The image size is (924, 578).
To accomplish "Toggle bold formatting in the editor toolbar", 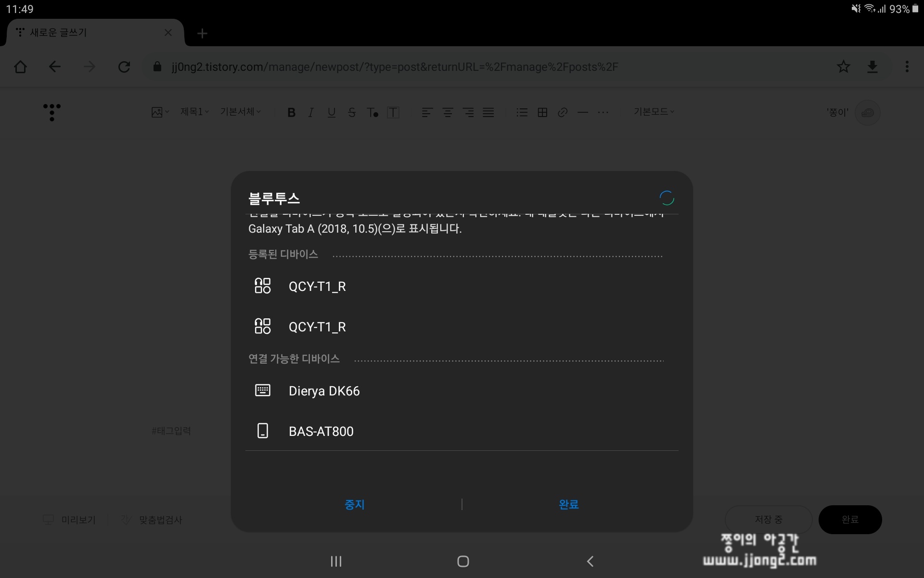I will click(x=291, y=113).
